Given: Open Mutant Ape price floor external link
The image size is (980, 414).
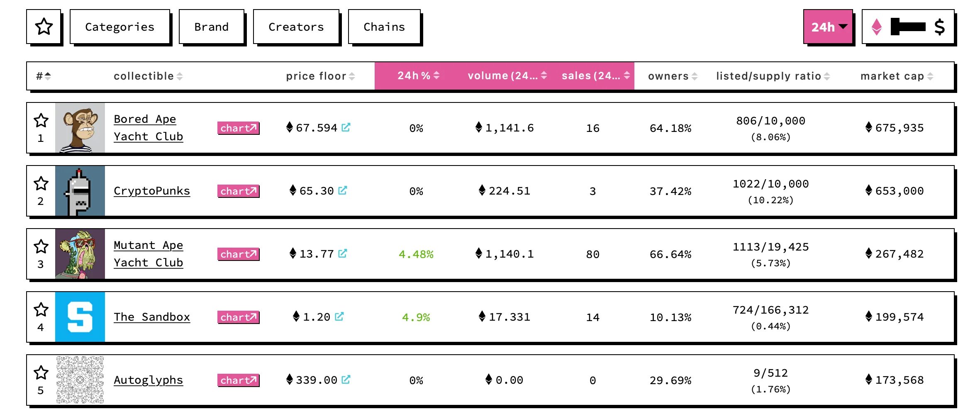Looking at the screenshot, I should (343, 253).
